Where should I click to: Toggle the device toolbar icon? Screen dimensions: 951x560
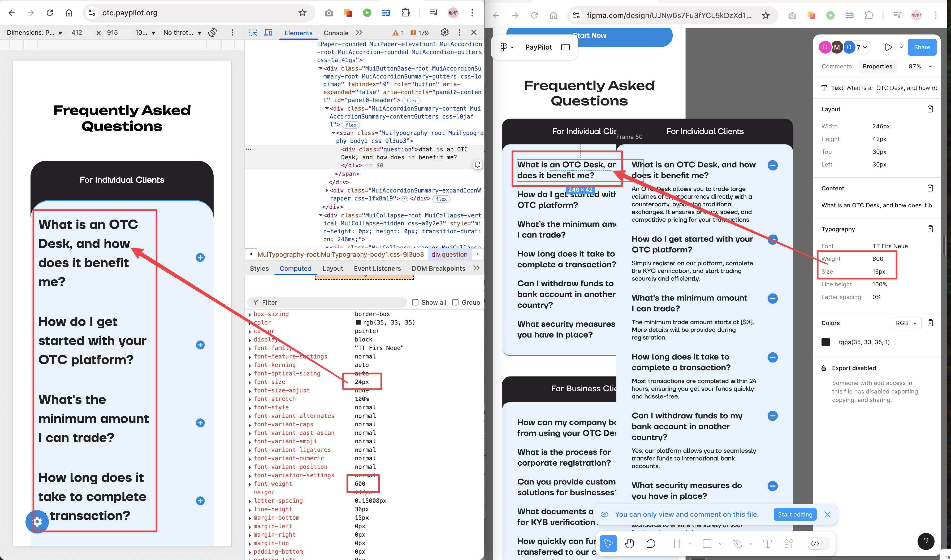click(268, 32)
